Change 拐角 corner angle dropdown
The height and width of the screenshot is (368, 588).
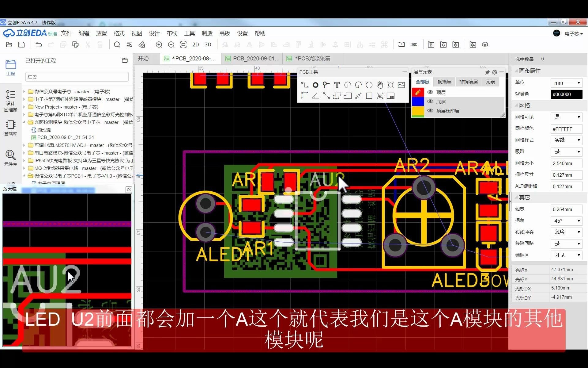566,220
